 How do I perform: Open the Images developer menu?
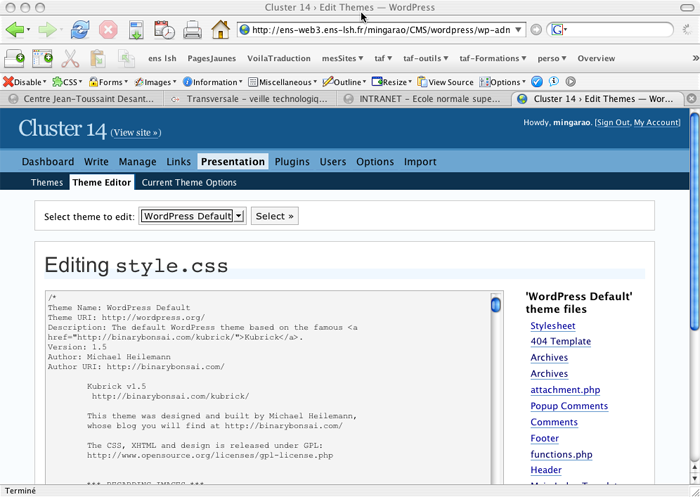tap(155, 82)
